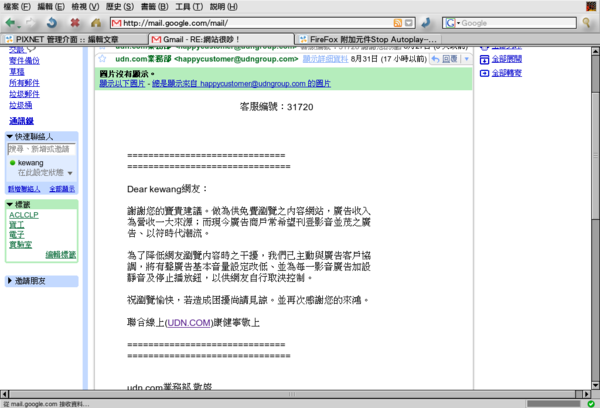Viewport: 600px width, 408px height.
Task: Switch to the FireFox 附加元件Stop Autoplay tab
Action: [368, 39]
